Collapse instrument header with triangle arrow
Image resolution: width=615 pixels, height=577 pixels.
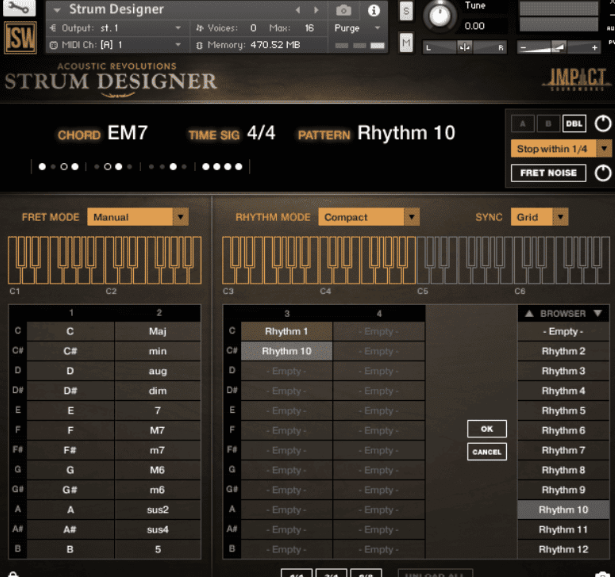coord(57,10)
